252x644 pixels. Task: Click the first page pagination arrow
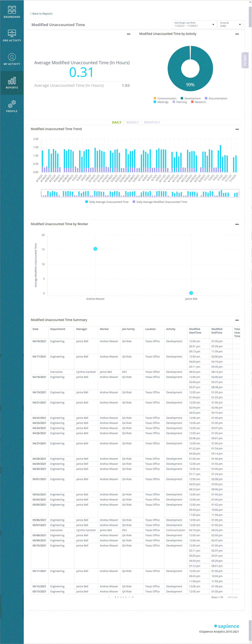109,597
